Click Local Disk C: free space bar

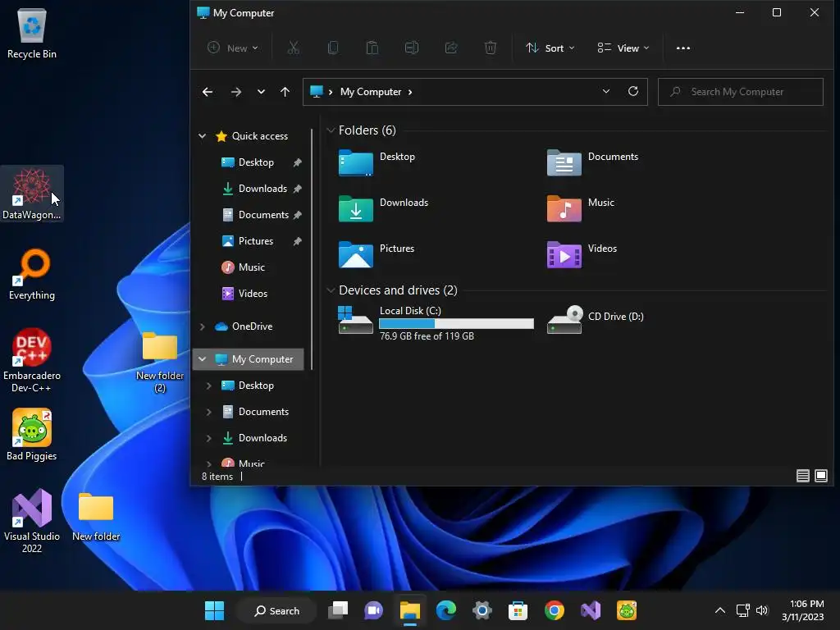[x=456, y=323]
